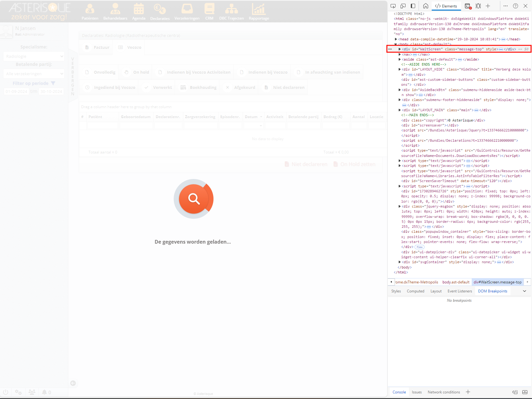The height and width of the screenshot is (399, 532).
Task: Open the DBC Trajecten hierarchy icon
Action: click(x=232, y=9)
